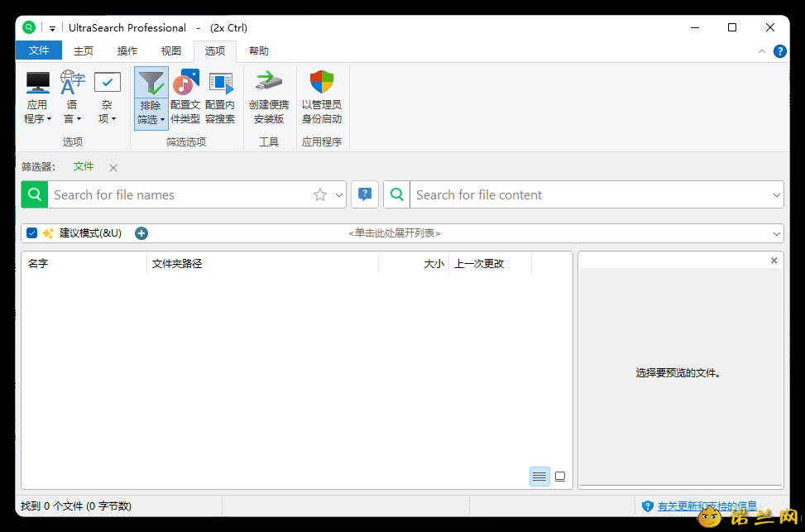This screenshot has height=532, width=805.
Task: Sort by 上一次更改 column header
Action: 491,263
